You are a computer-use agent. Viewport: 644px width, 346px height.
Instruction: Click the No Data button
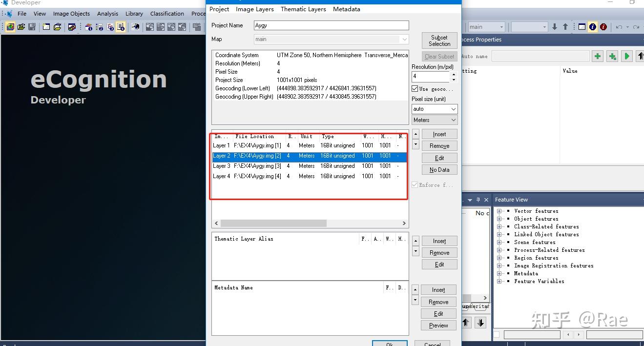[x=439, y=170]
